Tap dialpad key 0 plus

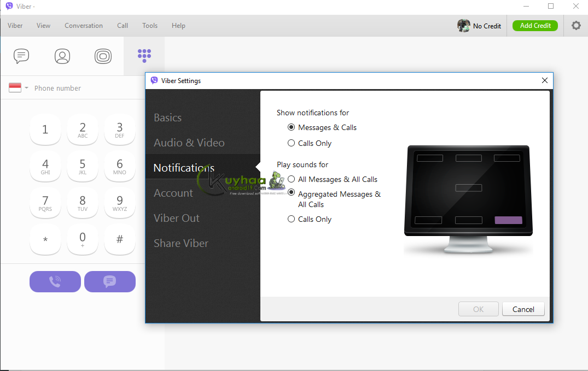pos(83,239)
